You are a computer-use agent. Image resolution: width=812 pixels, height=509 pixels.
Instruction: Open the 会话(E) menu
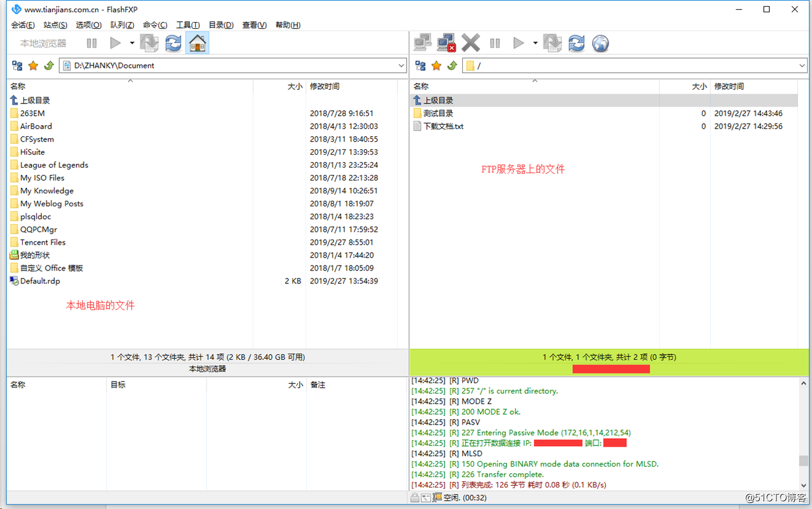23,25
